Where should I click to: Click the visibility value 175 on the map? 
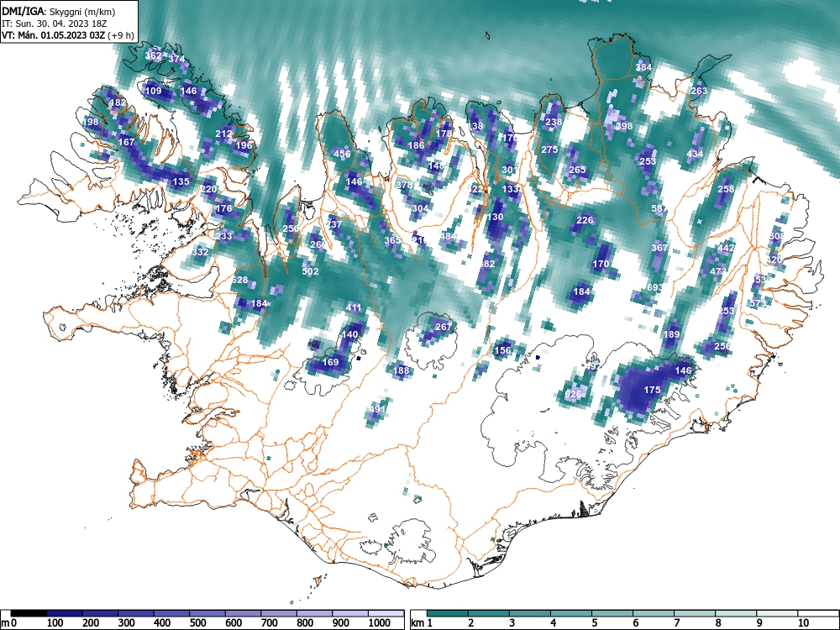point(652,390)
